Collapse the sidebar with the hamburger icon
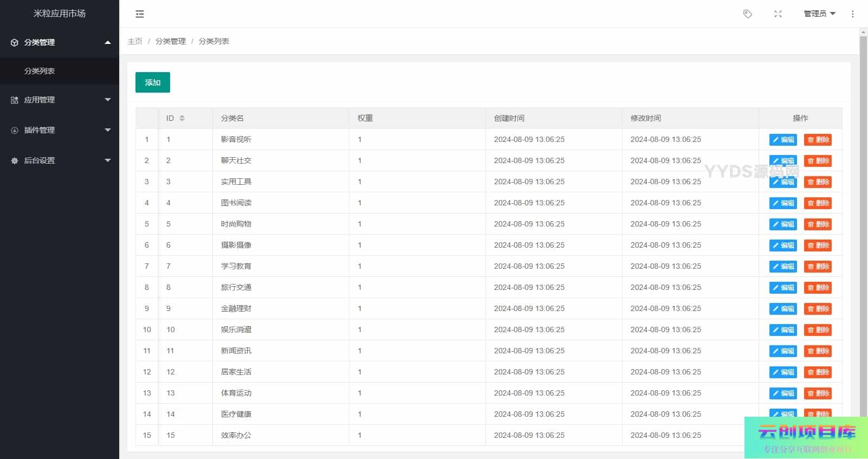The height and width of the screenshot is (459, 868). [x=140, y=14]
